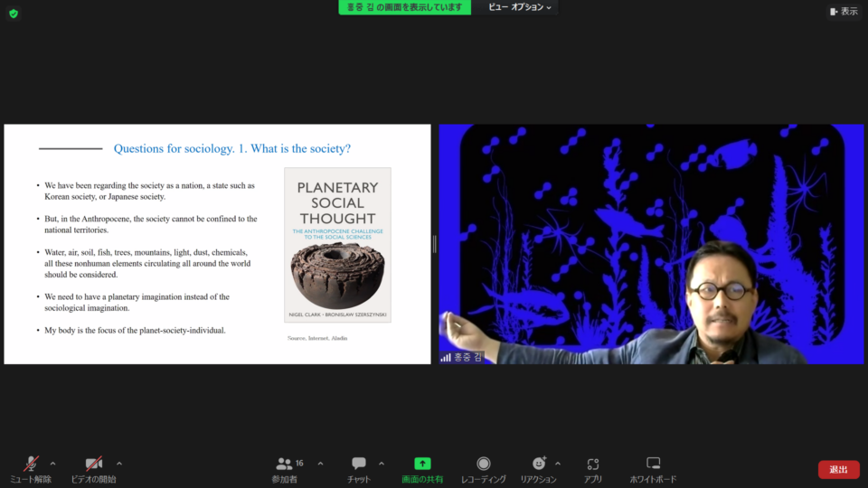This screenshot has width=868, height=488.
Task: Open the whiteboard icon
Action: (x=653, y=463)
